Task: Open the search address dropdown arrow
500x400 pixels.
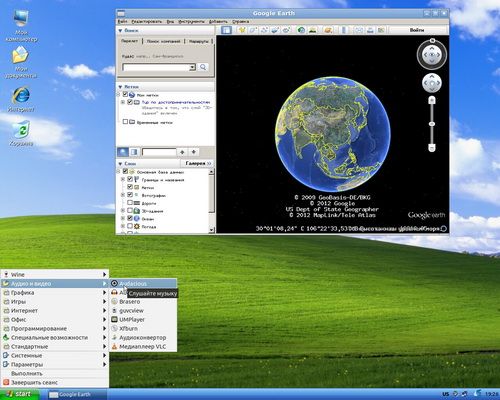Action: (192, 67)
